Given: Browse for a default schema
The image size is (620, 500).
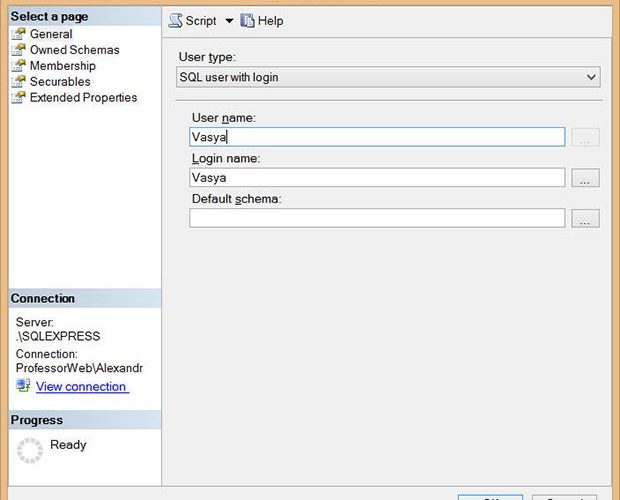Looking at the screenshot, I should (585, 218).
